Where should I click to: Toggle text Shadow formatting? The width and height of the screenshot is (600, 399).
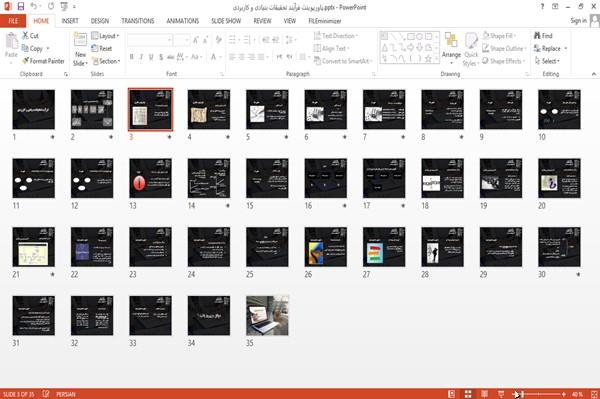point(161,57)
